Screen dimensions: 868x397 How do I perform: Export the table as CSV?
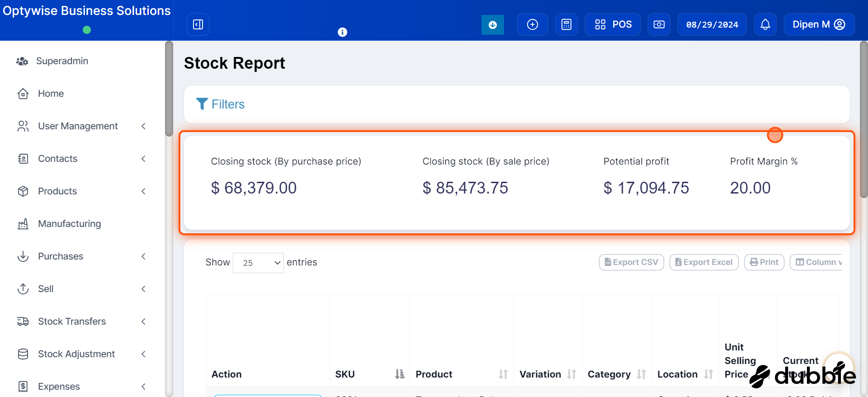[632, 262]
